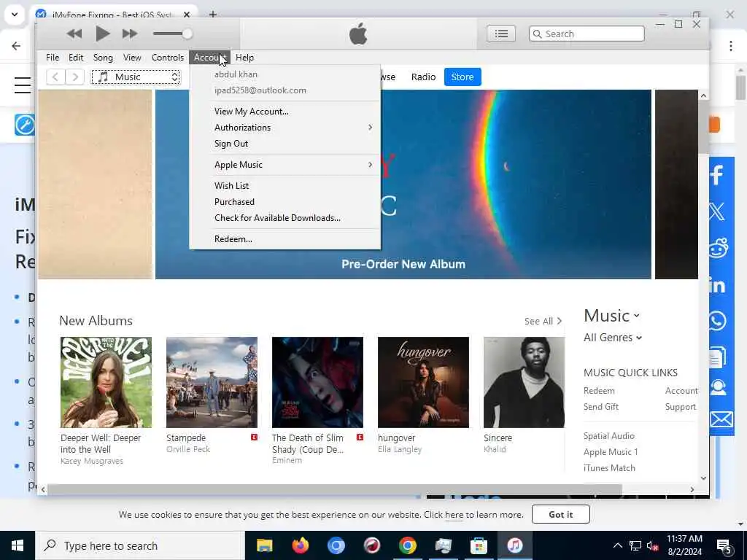The image size is (747, 560).
Task: Click the fast-forward next track button
Action: [x=130, y=34]
